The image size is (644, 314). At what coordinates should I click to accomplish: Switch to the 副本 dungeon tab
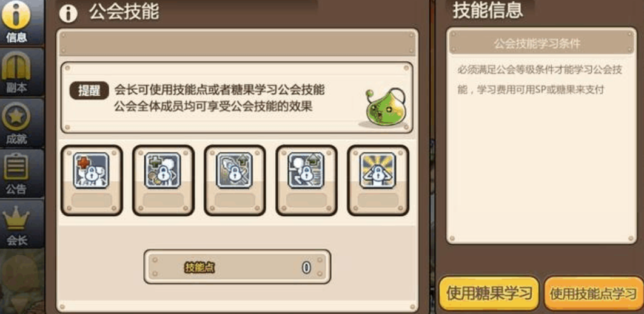coord(17,72)
